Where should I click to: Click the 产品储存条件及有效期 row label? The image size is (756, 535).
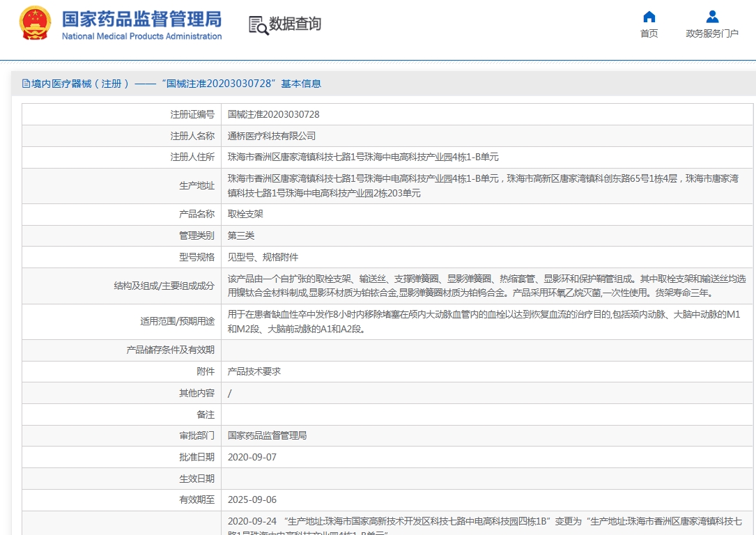point(170,350)
